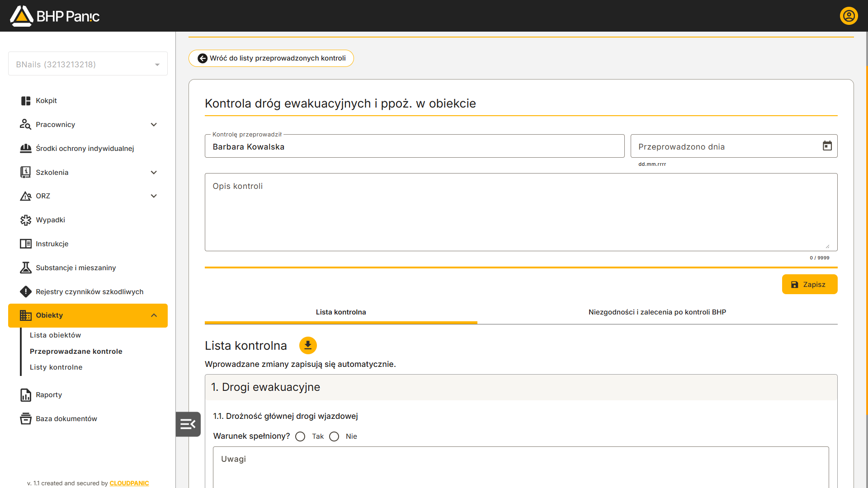Click the Kokpit dashboard icon

26,101
